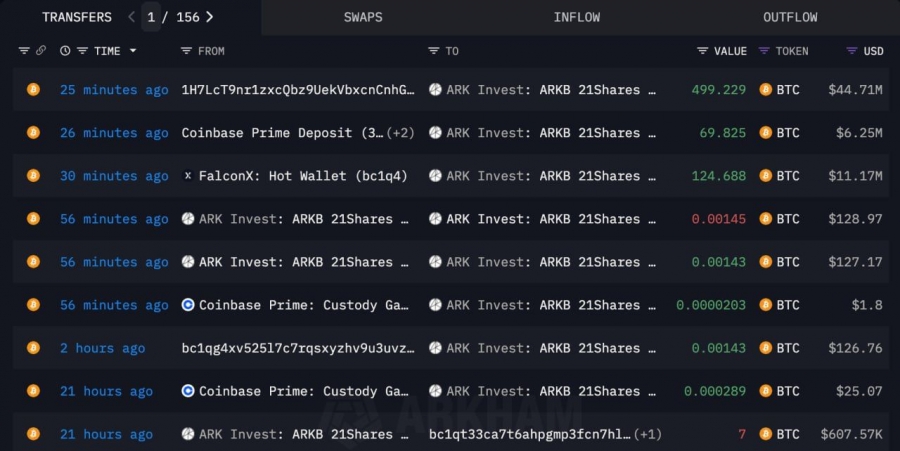Switch to the SWAPS tab

[x=362, y=17]
